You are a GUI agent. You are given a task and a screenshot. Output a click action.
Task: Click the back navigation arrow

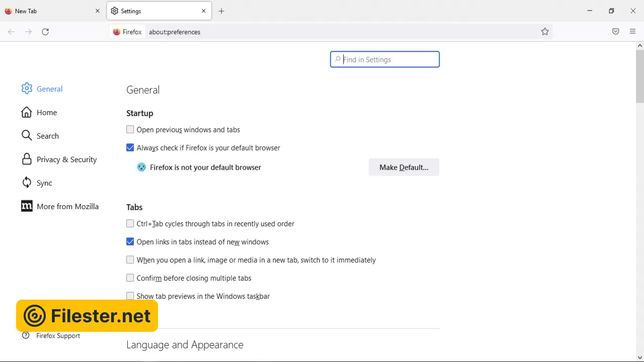click(11, 32)
